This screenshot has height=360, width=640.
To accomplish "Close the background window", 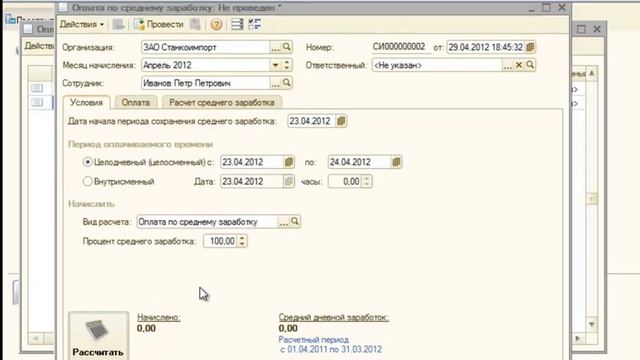I will [597, 29].
